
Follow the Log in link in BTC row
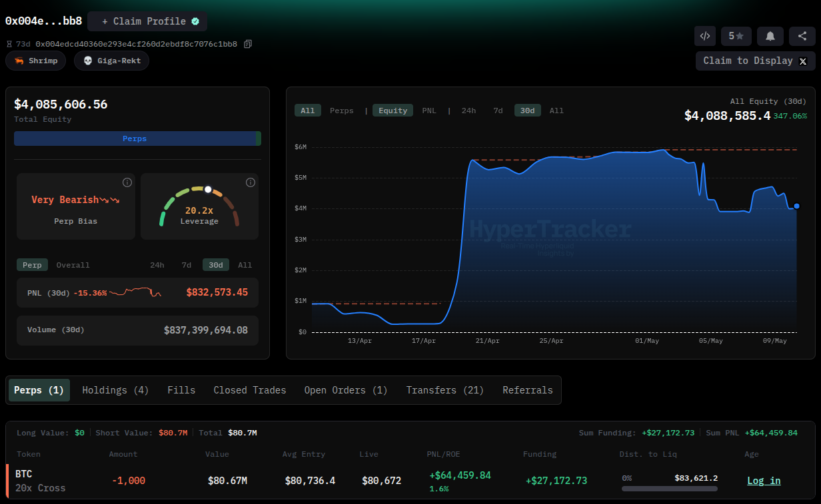pyautogui.click(x=764, y=481)
